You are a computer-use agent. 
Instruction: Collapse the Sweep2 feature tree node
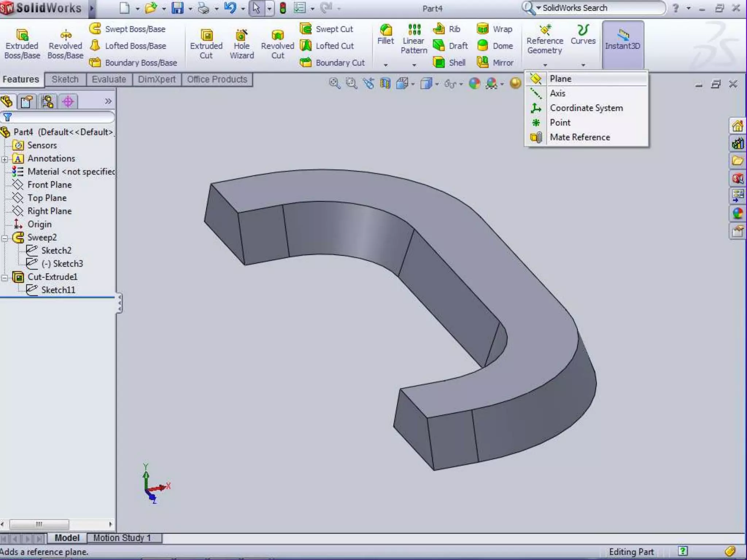tap(5, 238)
